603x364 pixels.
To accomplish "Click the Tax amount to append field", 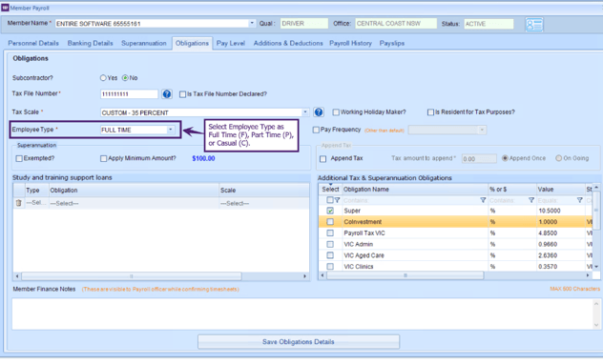I will (x=479, y=158).
